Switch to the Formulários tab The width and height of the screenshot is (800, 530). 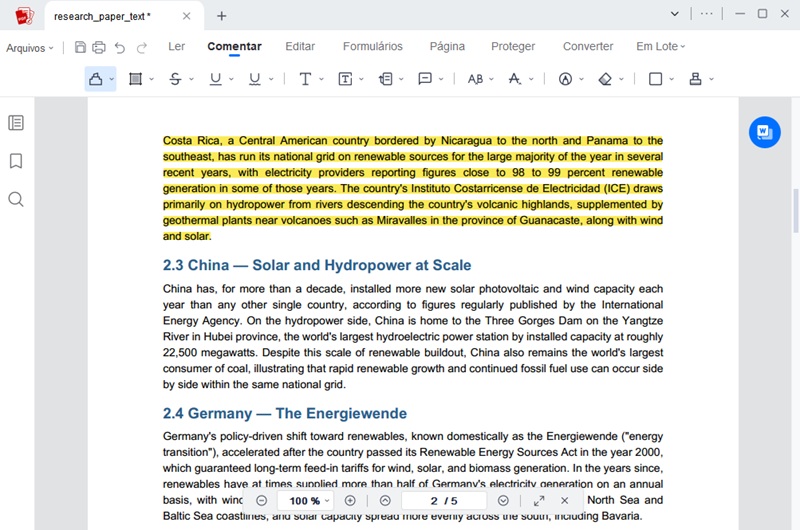[372, 46]
